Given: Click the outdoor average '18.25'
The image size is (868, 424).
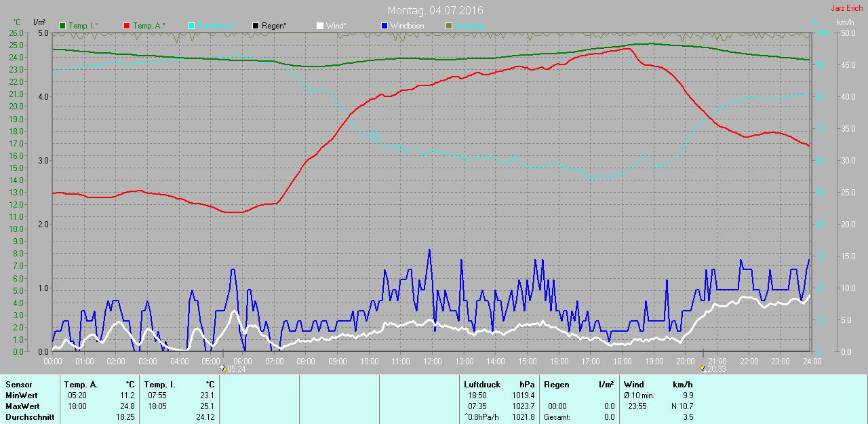Looking at the screenshot, I should 125,417.
